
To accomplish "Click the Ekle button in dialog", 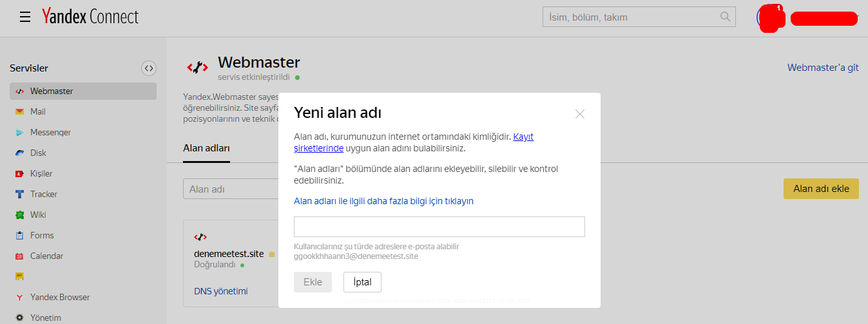I will (x=313, y=282).
